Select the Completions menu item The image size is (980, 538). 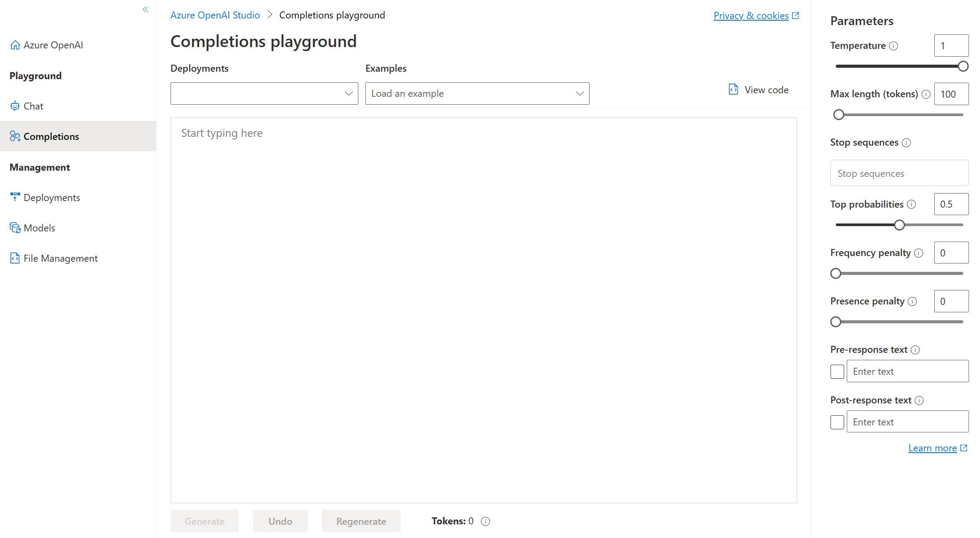[51, 136]
